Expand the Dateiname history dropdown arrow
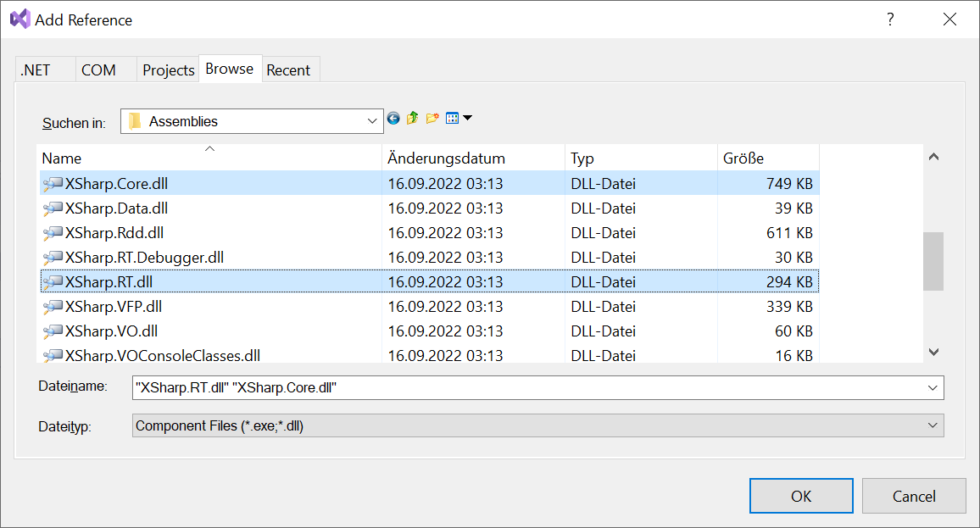The image size is (980, 528). [933, 388]
